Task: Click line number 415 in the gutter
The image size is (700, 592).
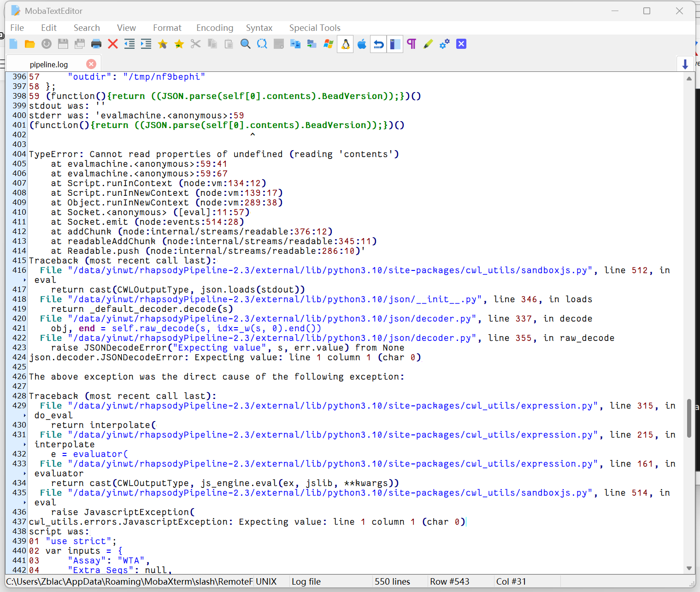Action: 19,260
